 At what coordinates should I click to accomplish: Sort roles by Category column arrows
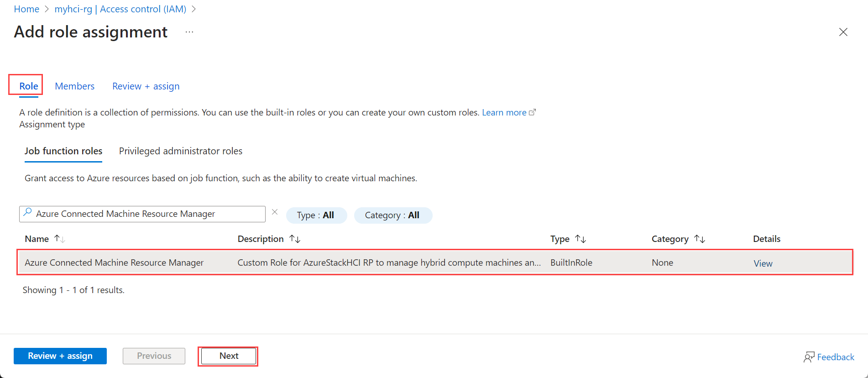tap(700, 239)
